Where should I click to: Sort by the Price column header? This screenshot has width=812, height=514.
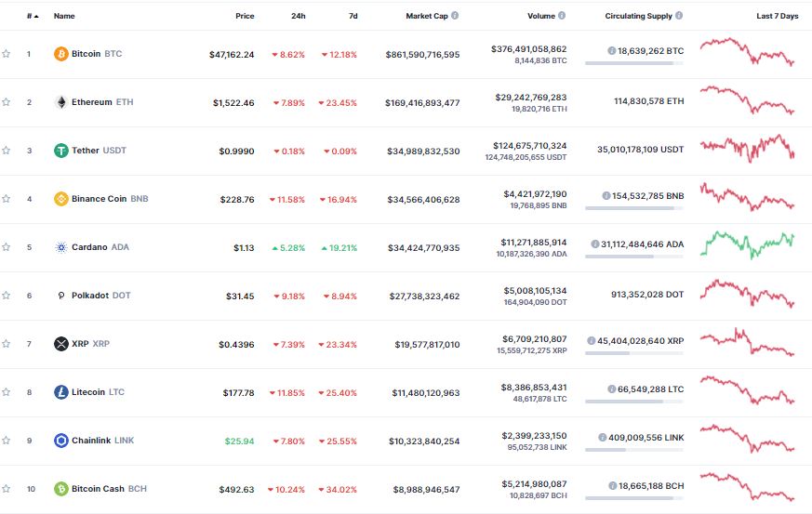[x=245, y=16]
